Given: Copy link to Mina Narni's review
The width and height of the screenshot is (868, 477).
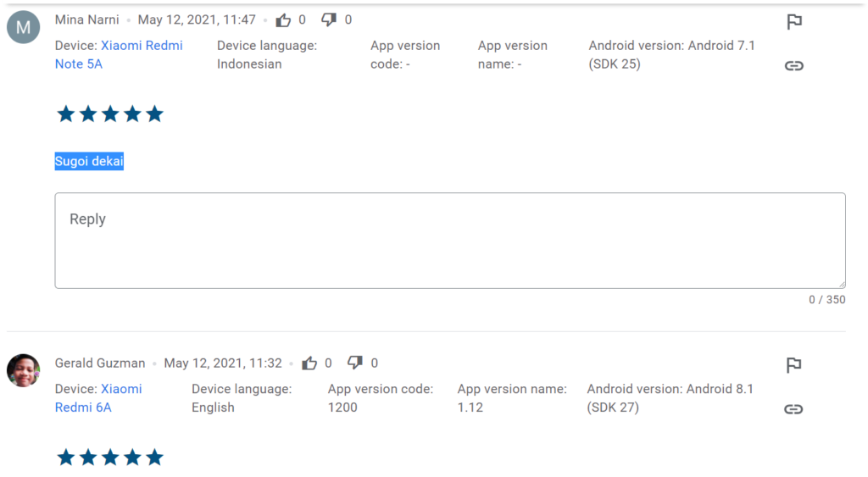Looking at the screenshot, I should tap(794, 65).
